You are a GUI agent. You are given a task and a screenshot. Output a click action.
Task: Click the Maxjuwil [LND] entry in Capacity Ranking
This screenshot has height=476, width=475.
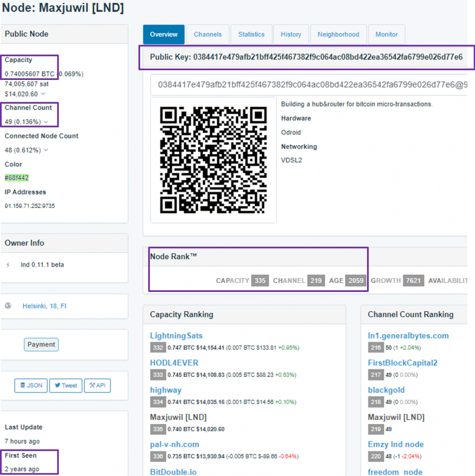tap(178, 417)
